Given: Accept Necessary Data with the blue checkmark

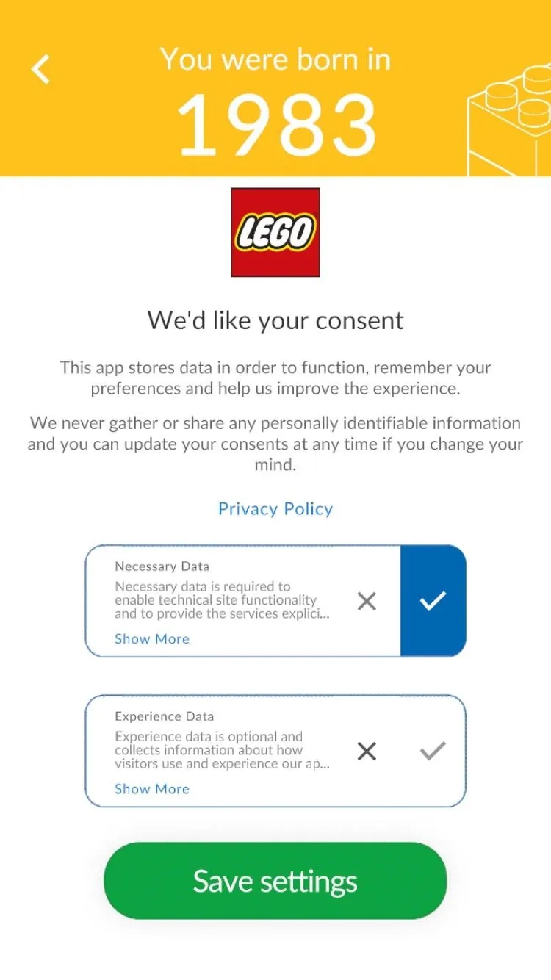Looking at the screenshot, I should (433, 601).
